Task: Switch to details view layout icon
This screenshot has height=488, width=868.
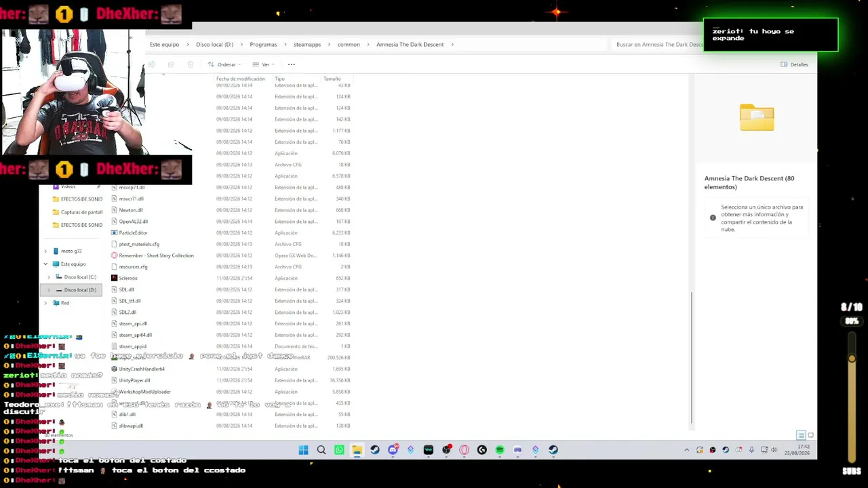Action: pyautogui.click(x=801, y=435)
